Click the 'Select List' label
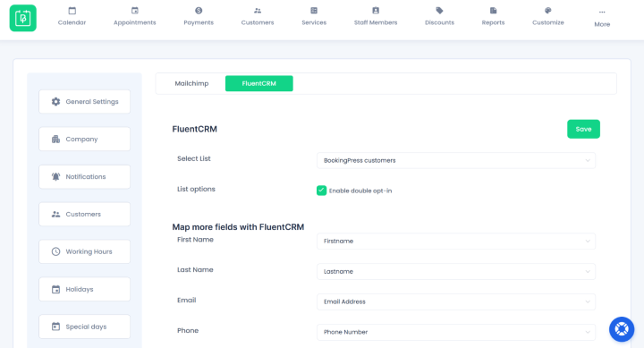Viewport: 644px width, 348px height. 194,158
